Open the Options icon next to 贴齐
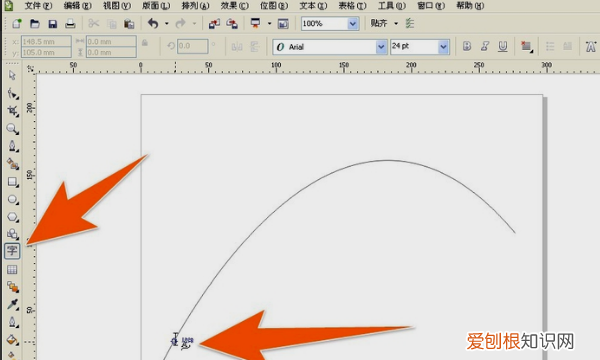The image size is (600, 360). (x=410, y=23)
